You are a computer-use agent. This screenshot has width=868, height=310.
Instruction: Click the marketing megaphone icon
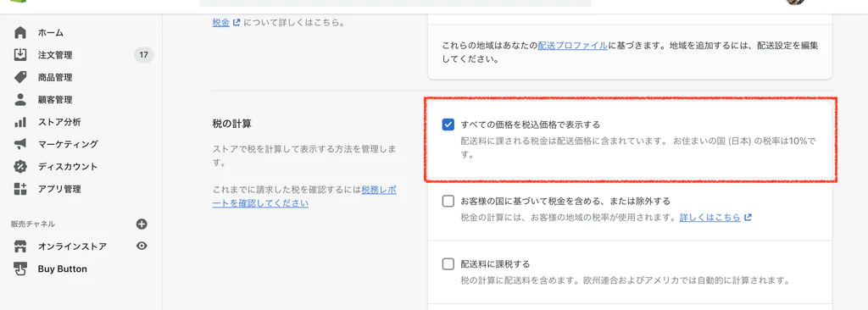coord(20,144)
